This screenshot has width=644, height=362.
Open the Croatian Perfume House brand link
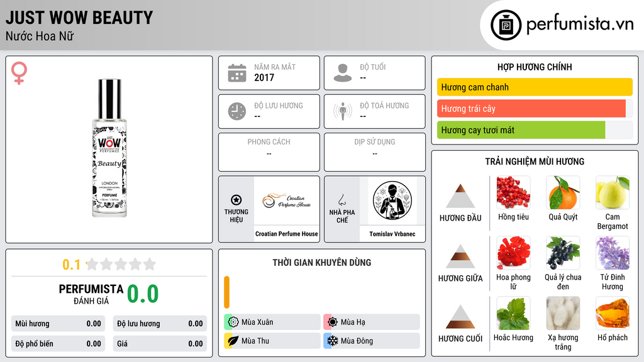tap(287, 234)
